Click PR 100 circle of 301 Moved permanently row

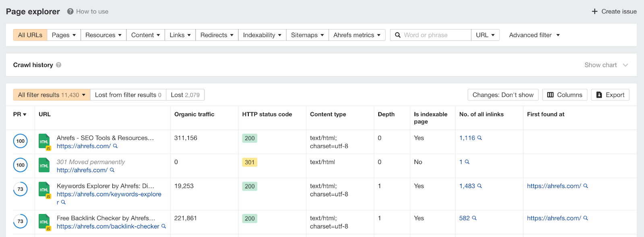(x=21, y=165)
